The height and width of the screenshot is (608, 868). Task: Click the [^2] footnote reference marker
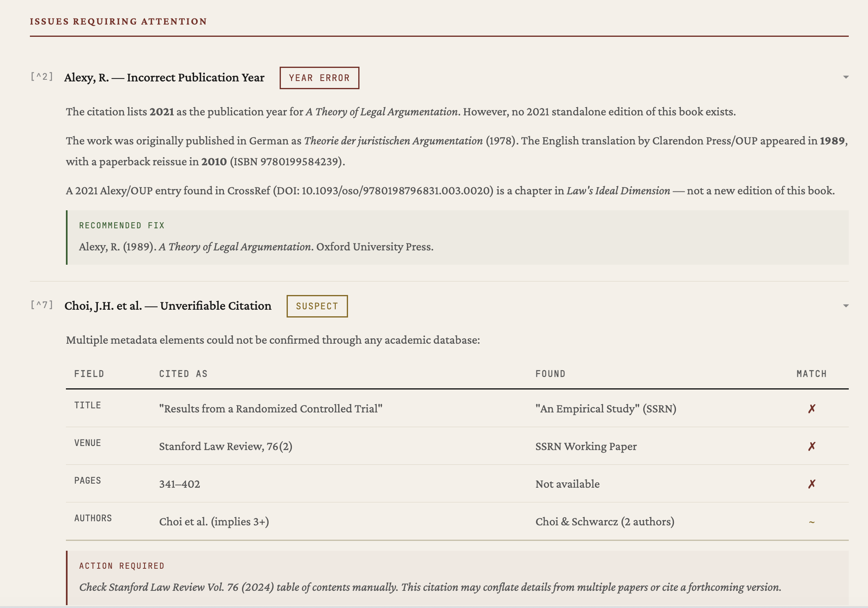(x=42, y=77)
